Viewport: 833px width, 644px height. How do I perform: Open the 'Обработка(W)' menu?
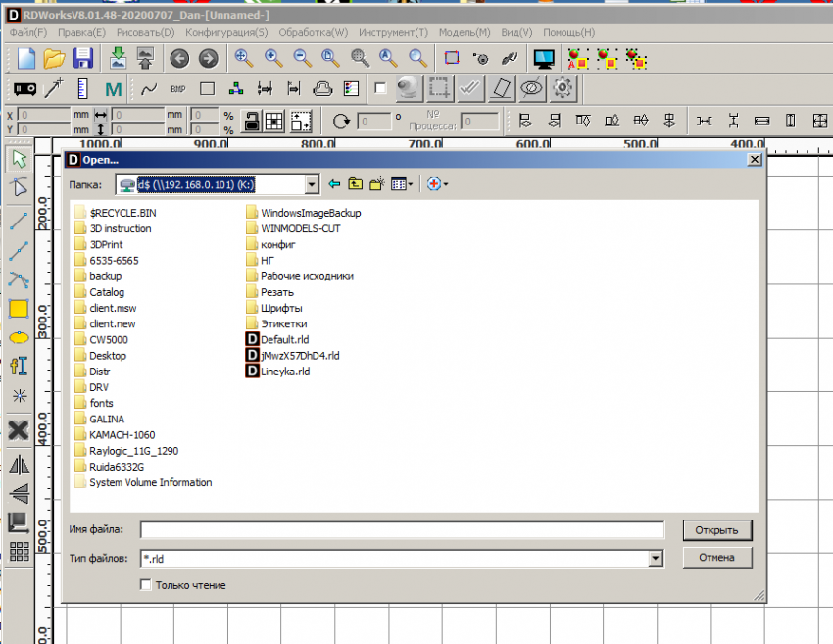click(310, 32)
